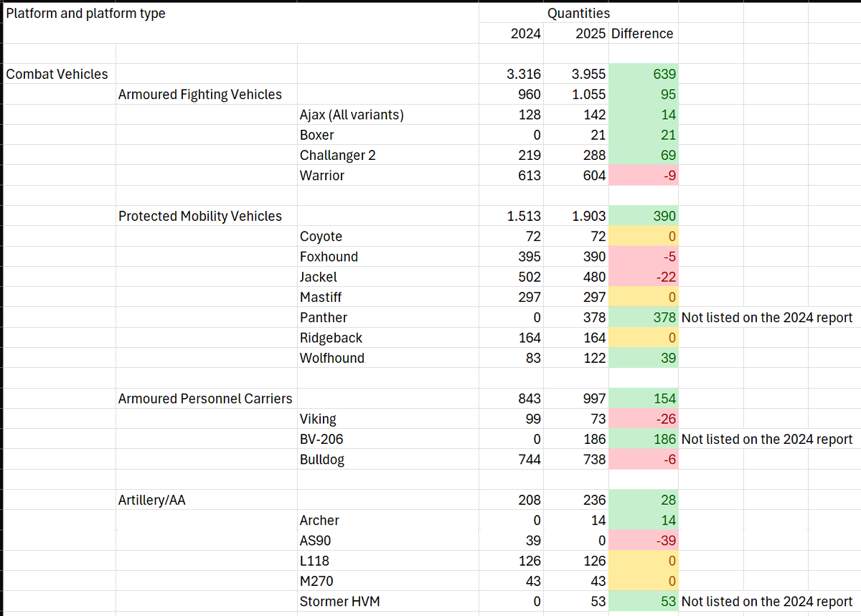This screenshot has height=616, width=861.
Task: Select the "Challanger 2" cell
Action: click(x=387, y=155)
